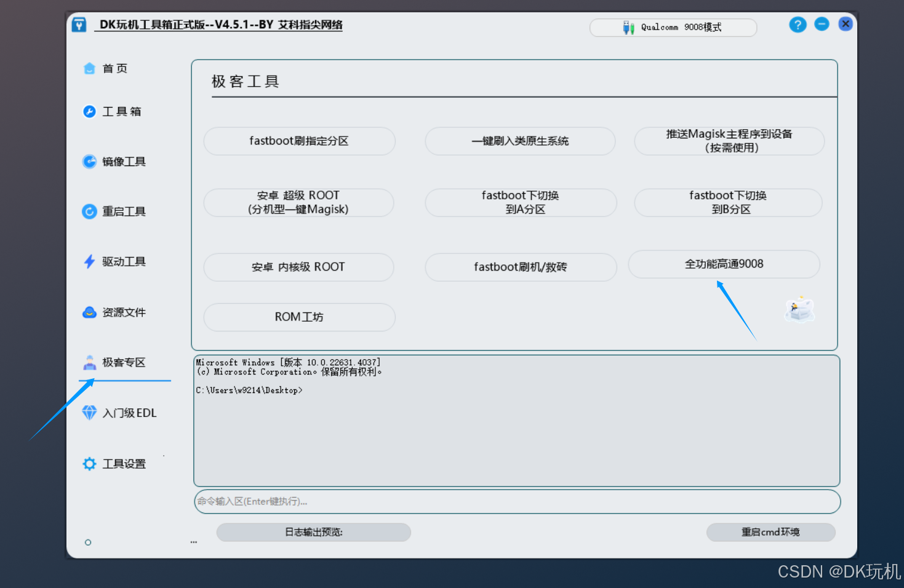Click the Microsoft Corporation copyright line

(x=289, y=372)
